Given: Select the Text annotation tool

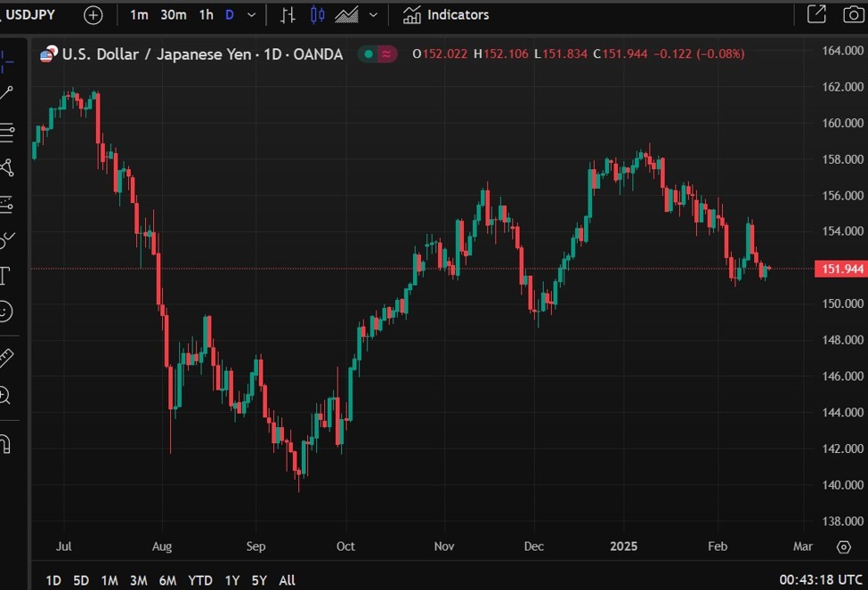Looking at the screenshot, I should (x=5, y=275).
